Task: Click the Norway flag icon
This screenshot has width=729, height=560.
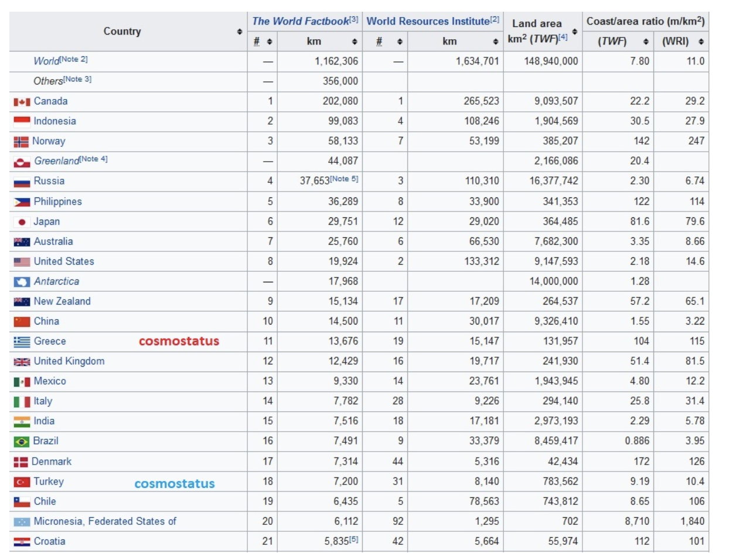Action: pyautogui.click(x=21, y=142)
